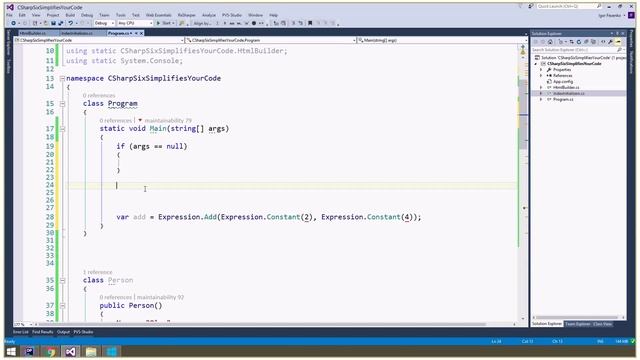Open the Build menu
This screenshot has height=360, width=640.
(x=70, y=15)
